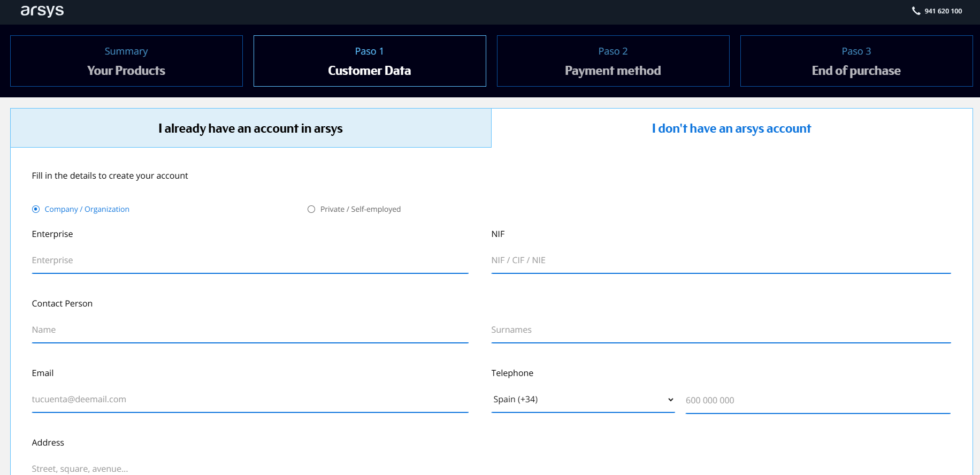Click the NIF label

498,234
